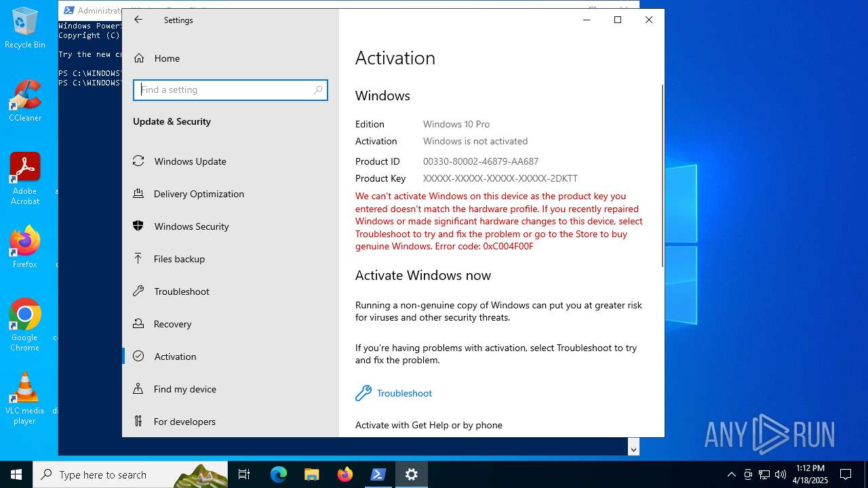Open Adobe Acrobat desktop shortcut
The width and height of the screenshot is (868, 488).
click(x=25, y=179)
